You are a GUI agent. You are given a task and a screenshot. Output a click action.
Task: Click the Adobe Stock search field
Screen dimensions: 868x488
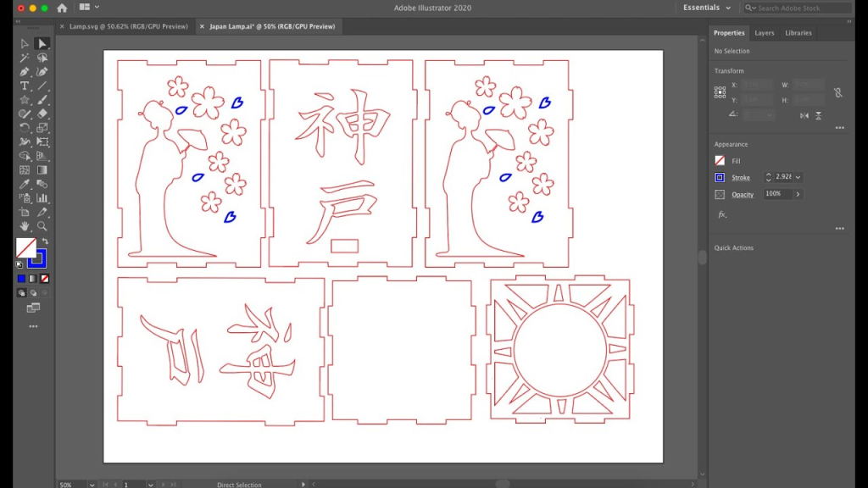point(797,8)
